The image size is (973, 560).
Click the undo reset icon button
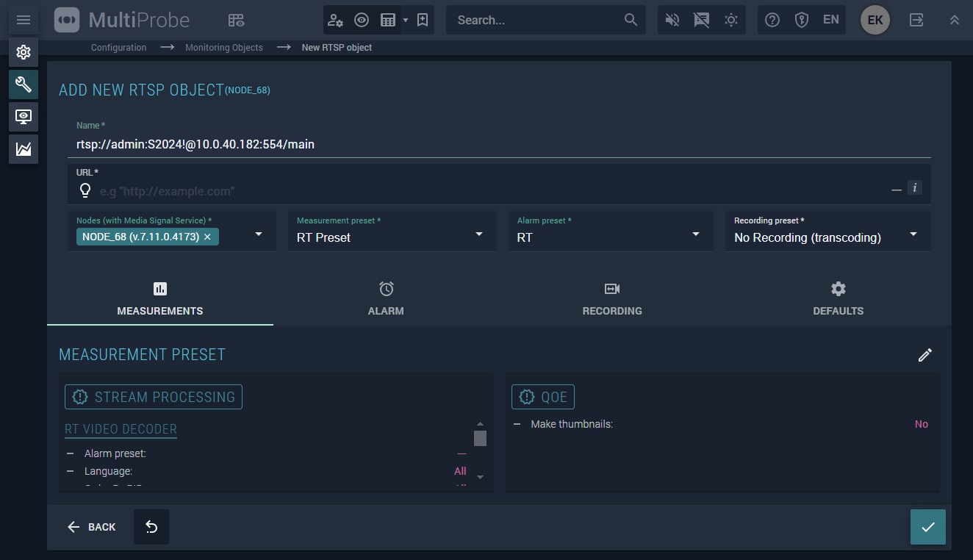[x=151, y=527]
